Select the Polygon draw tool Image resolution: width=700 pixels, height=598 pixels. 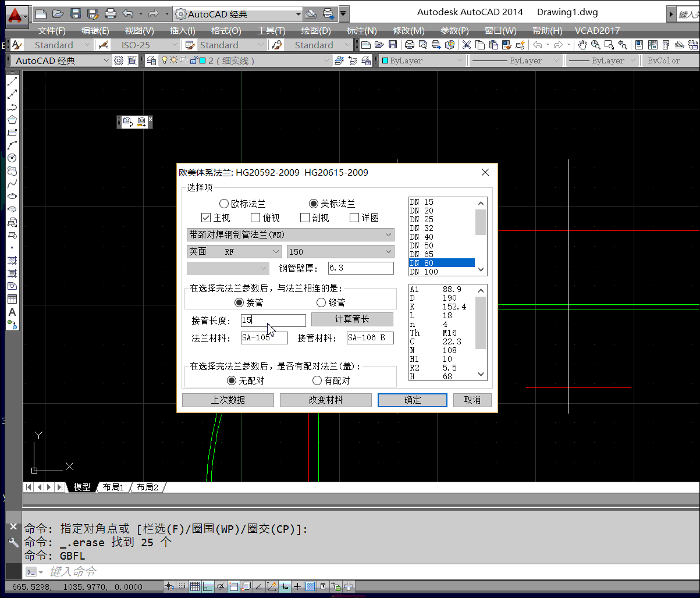tap(12, 120)
